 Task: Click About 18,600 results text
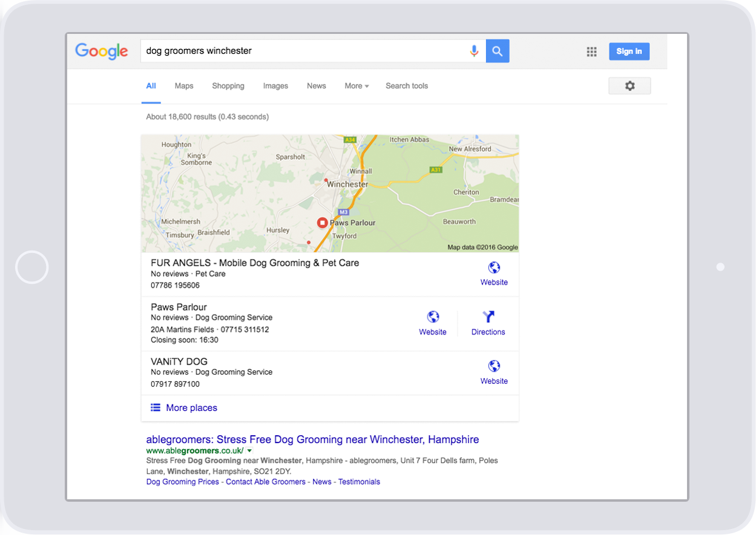(208, 117)
